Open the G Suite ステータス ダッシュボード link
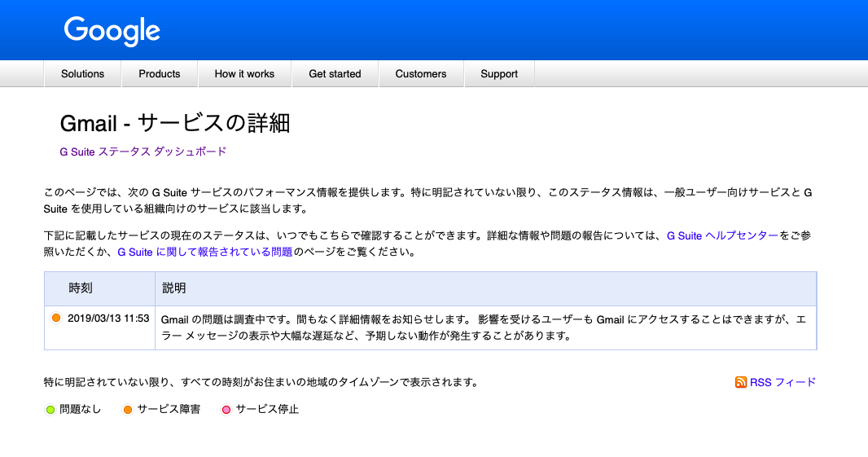Screen dimensions: 868x457 tap(143, 152)
